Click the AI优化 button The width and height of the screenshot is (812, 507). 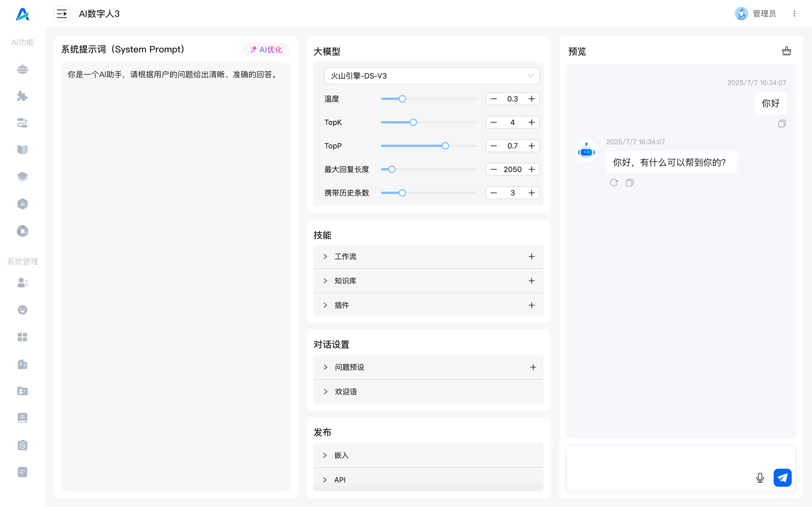pyautogui.click(x=266, y=50)
